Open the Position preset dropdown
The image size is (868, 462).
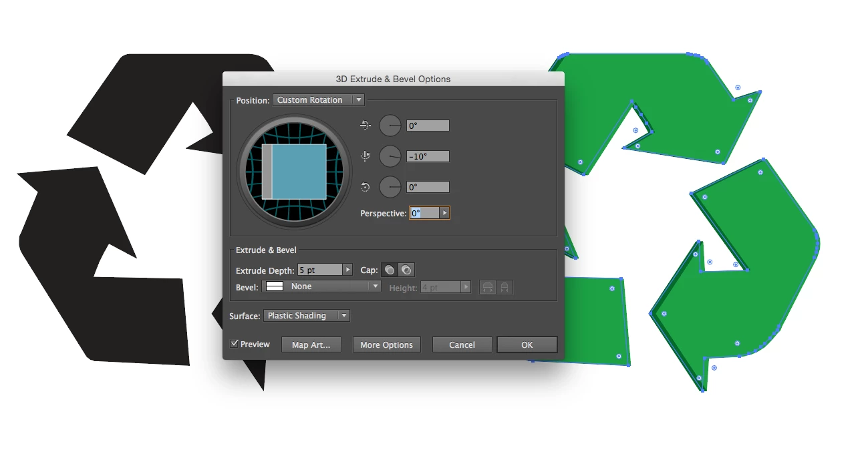319,100
